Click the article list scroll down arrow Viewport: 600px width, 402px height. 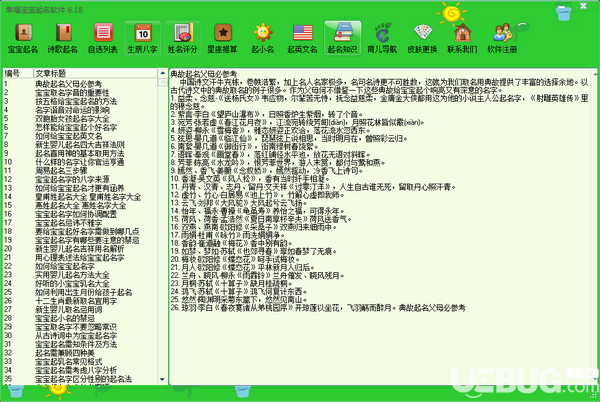click(x=163, y=379)
